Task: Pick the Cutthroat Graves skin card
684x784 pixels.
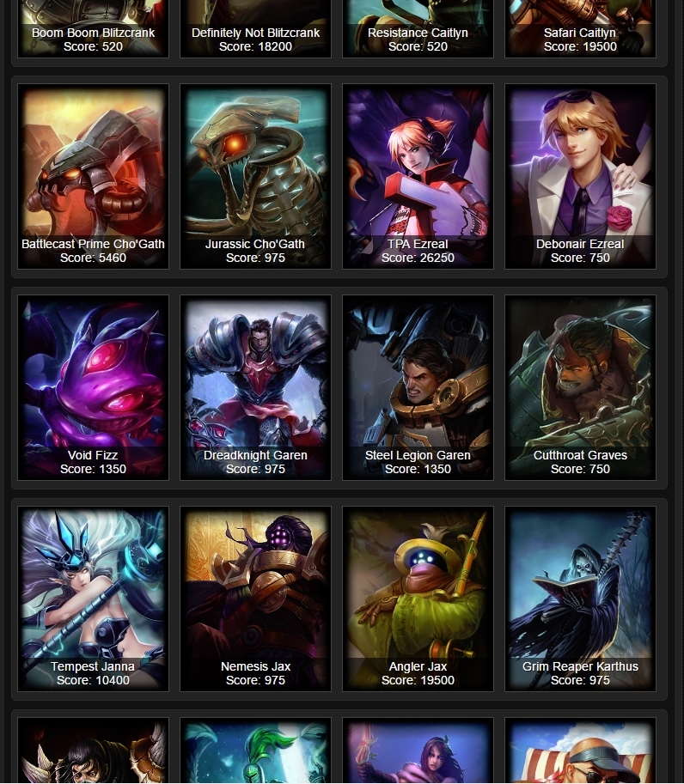Action: 580,387
